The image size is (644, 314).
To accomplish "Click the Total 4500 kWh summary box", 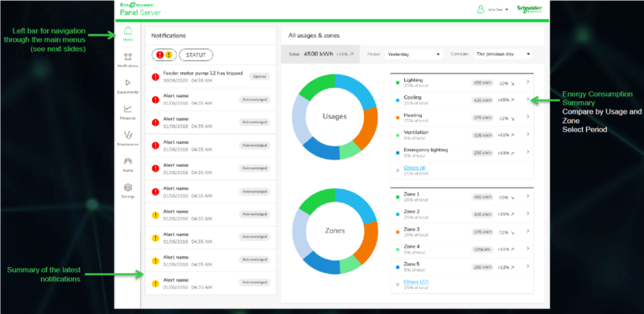I will 320,54.
